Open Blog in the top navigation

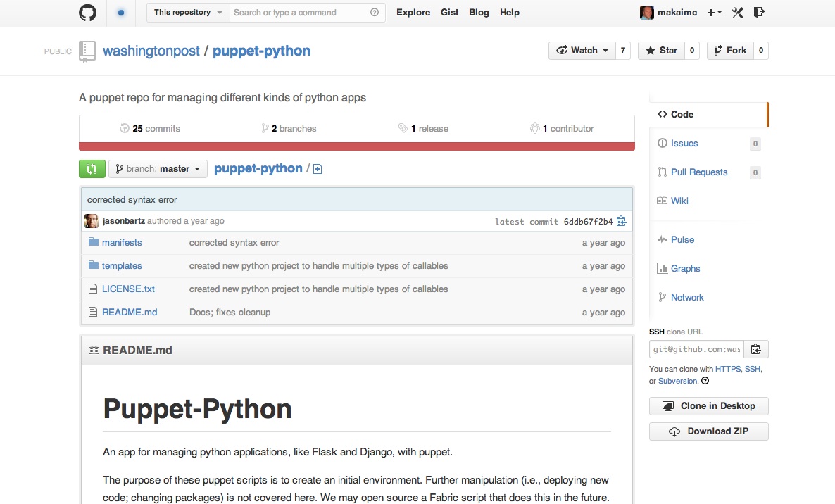pos(479,12)
